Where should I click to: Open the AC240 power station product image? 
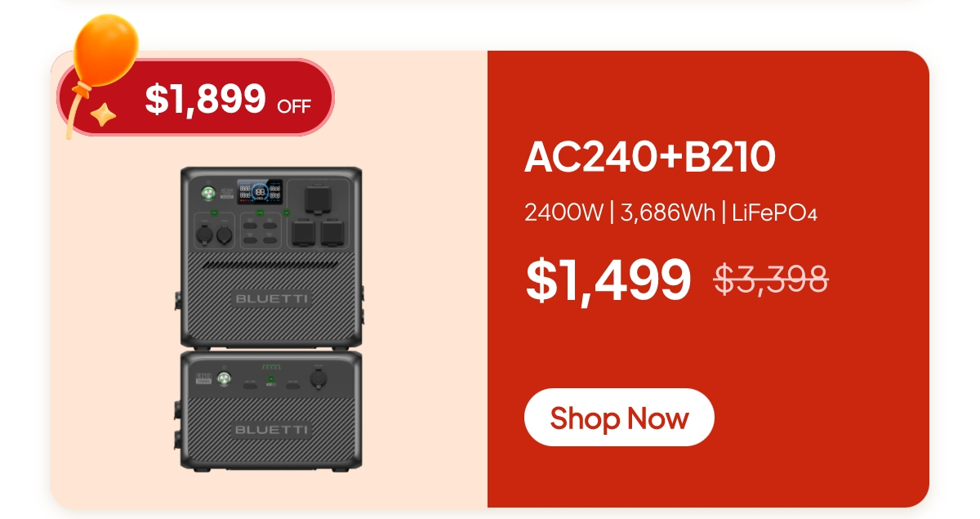coord(271,256)
